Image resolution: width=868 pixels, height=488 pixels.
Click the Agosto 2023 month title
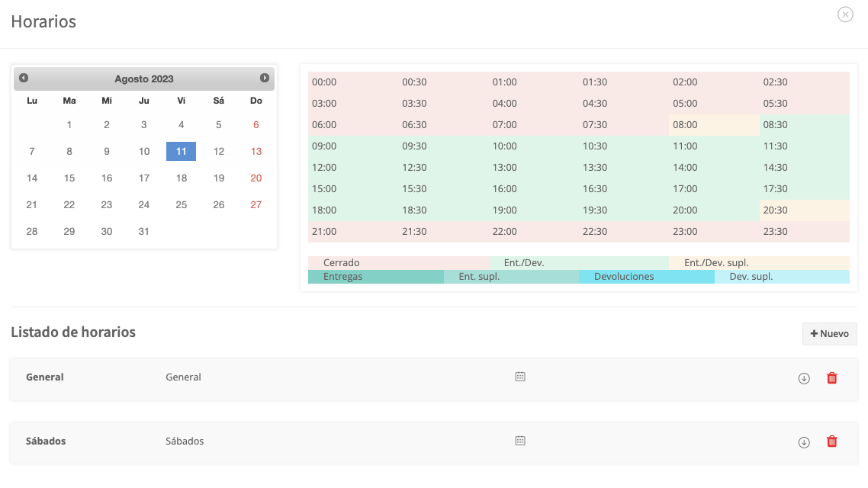tap(144, 79)
